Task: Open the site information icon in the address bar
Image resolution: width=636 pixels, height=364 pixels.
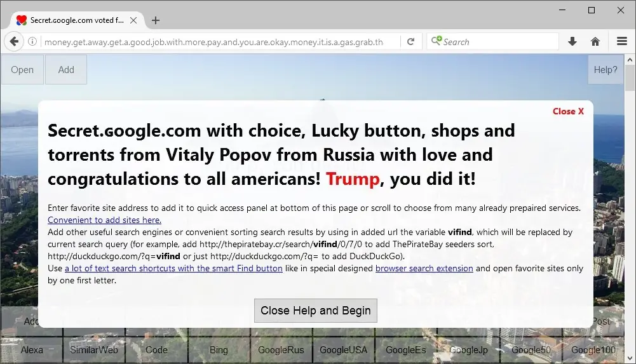Action: coord(32,41)
